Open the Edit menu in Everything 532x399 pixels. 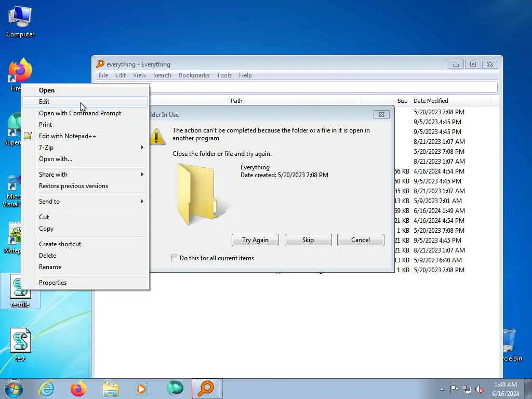[120, 75]
